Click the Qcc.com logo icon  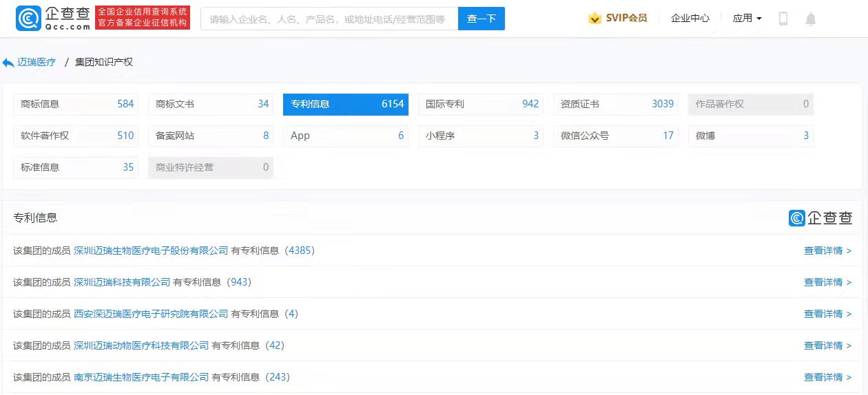tap(30, 19)
